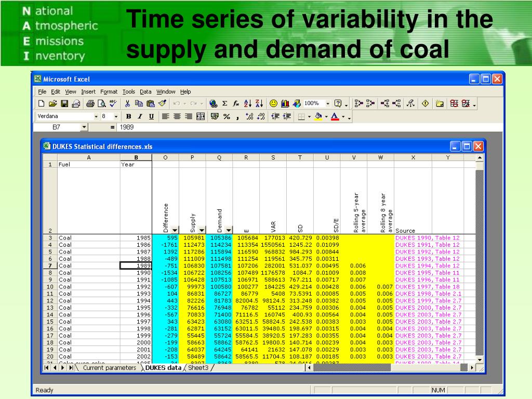This screenshot has height=399, width=532.
Task: Toggle Bold formatting
Action: click(x=128, y=116)
